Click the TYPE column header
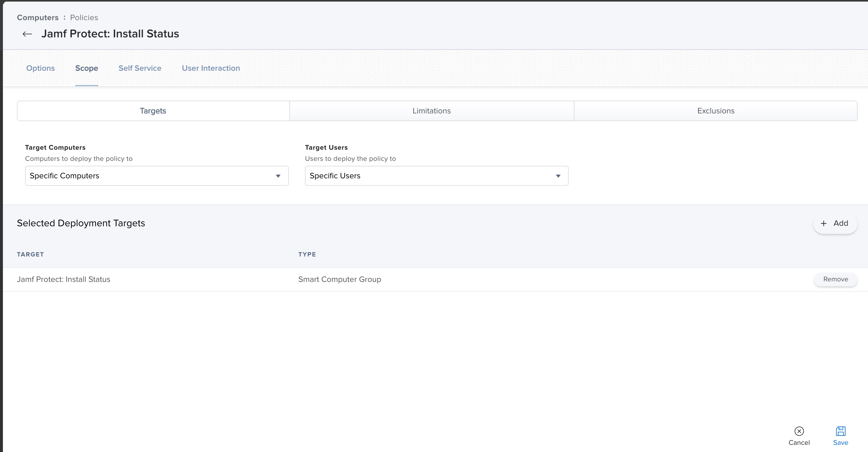Screen dimensions: 868x452 [307, 254]
